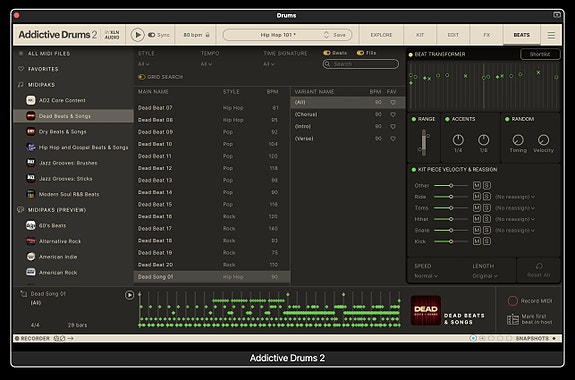Switch to the FX tab
This screenshot has width=575, height=380.
tap(487, 35)
